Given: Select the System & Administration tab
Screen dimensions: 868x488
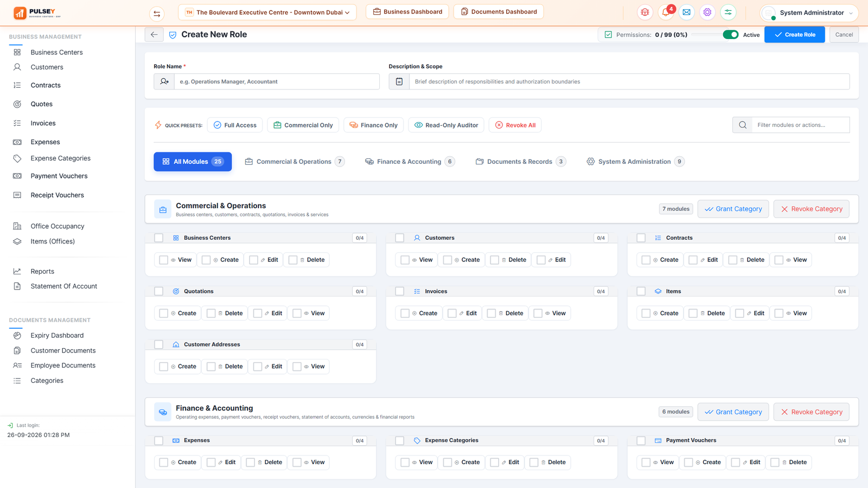Looking at the screenshot, I should tap(635, 162).
